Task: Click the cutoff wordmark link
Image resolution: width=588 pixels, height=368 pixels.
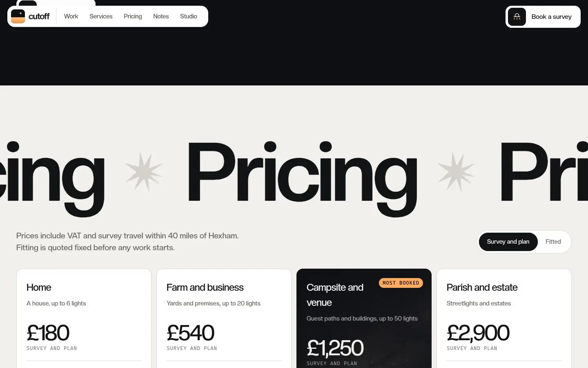Action: point(39,16)
